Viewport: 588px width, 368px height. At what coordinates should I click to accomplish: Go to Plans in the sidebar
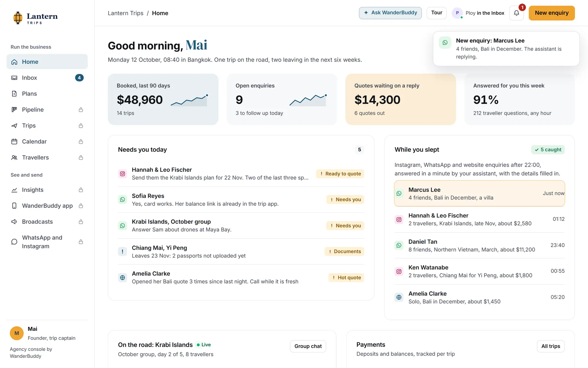click(47, 94)
